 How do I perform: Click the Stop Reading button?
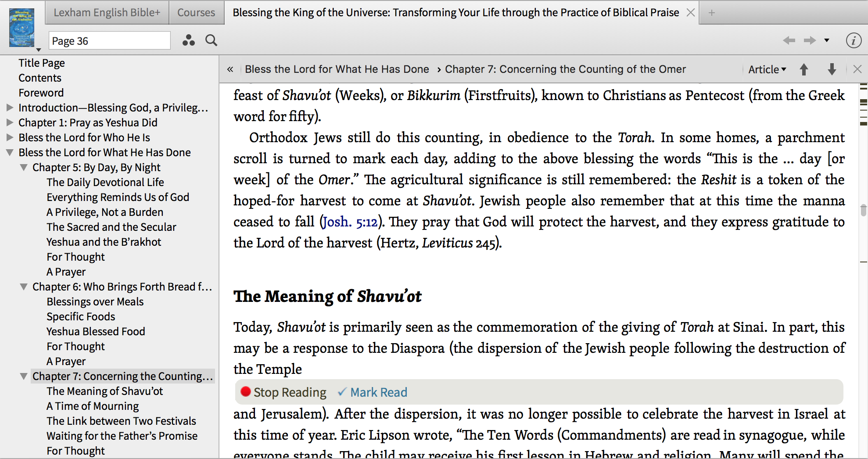[x=283, y=392]
